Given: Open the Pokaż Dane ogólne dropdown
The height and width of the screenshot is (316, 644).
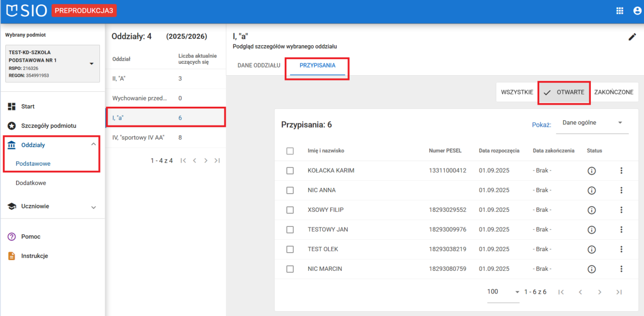Looking at the screenshot, I should 592,123.
